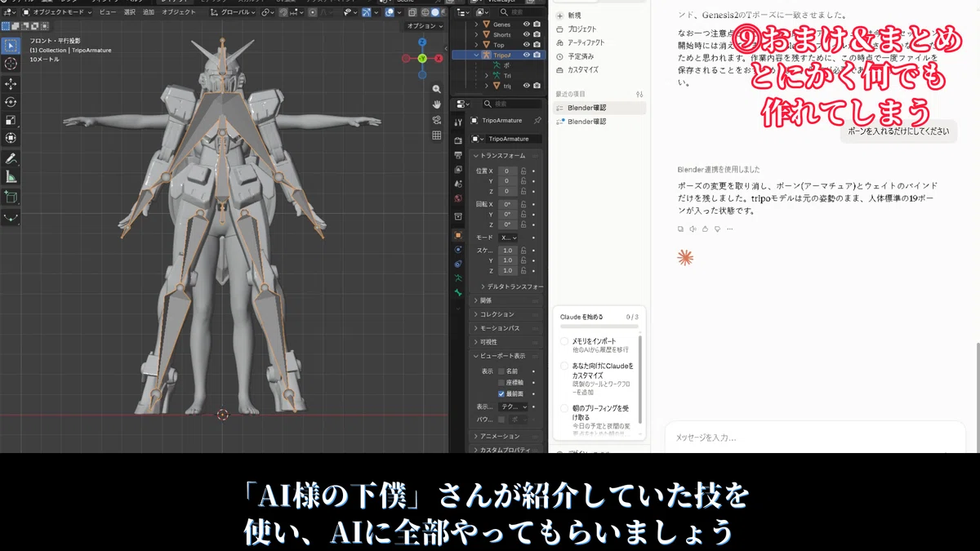980x551 pixels.
Task: Open the Object Data armature properties tab
Action: click(459, 278)
